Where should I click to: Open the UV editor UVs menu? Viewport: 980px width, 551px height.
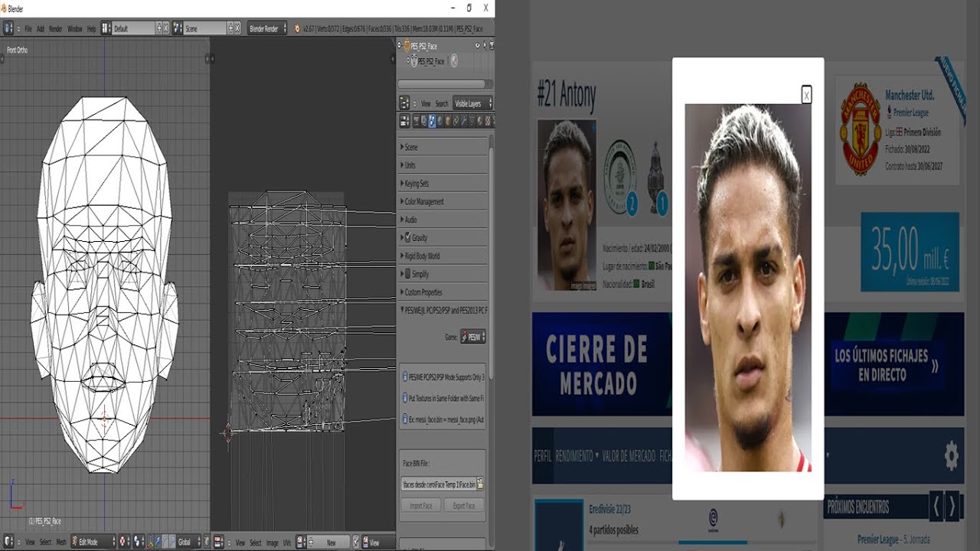(x=287, y=542)
